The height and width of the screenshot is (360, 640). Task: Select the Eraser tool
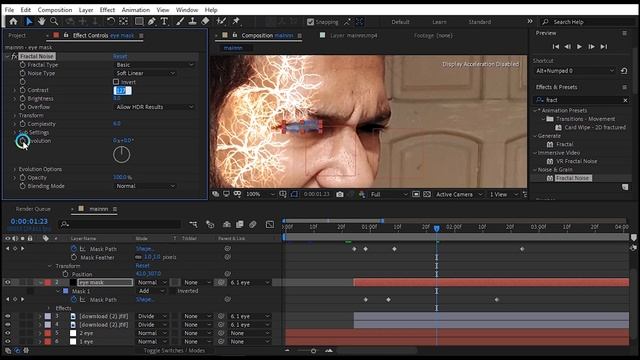point(205,22)
